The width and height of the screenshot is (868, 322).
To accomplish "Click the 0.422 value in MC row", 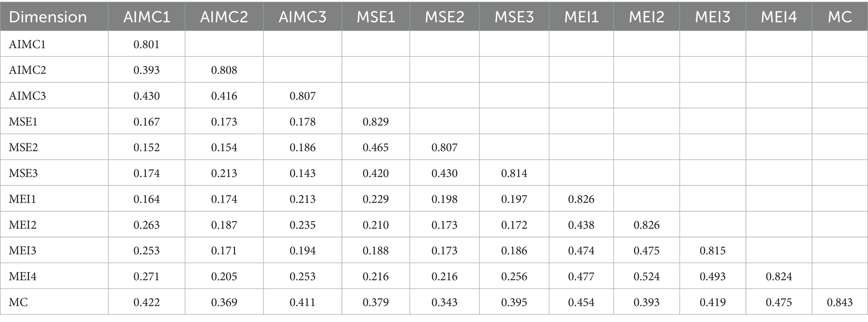I will click(146, 302).
